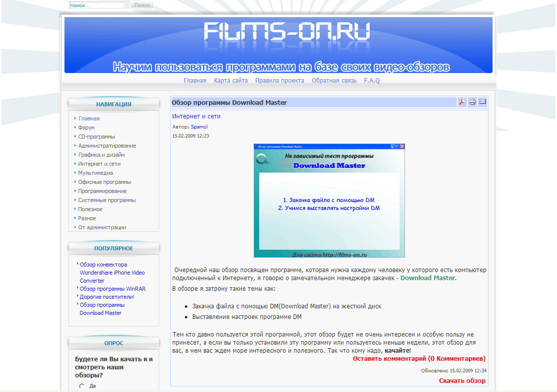Viewport: 557px width, 392px height.
Task: Click the НАВИГАЦИЯ panel header
Action: tap(114, 104)
